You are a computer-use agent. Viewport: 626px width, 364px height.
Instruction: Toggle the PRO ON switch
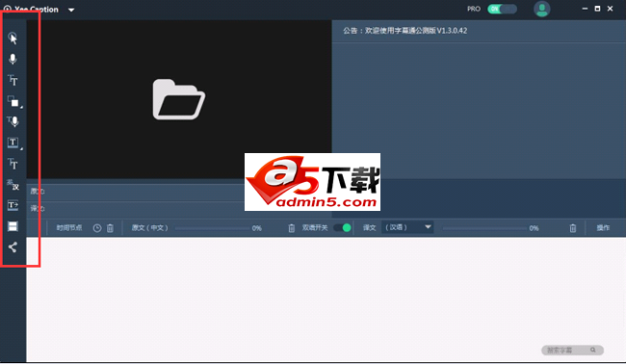(502, 9)
